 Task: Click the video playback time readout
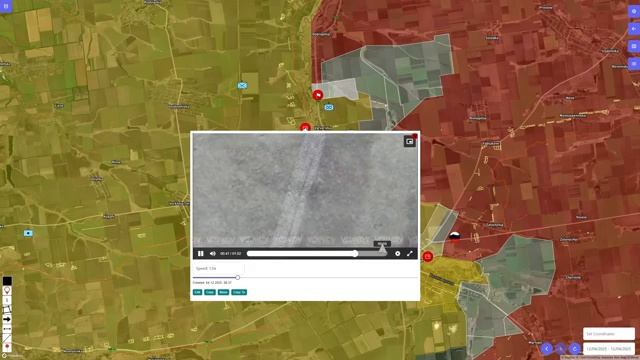[x=231, y=254]
